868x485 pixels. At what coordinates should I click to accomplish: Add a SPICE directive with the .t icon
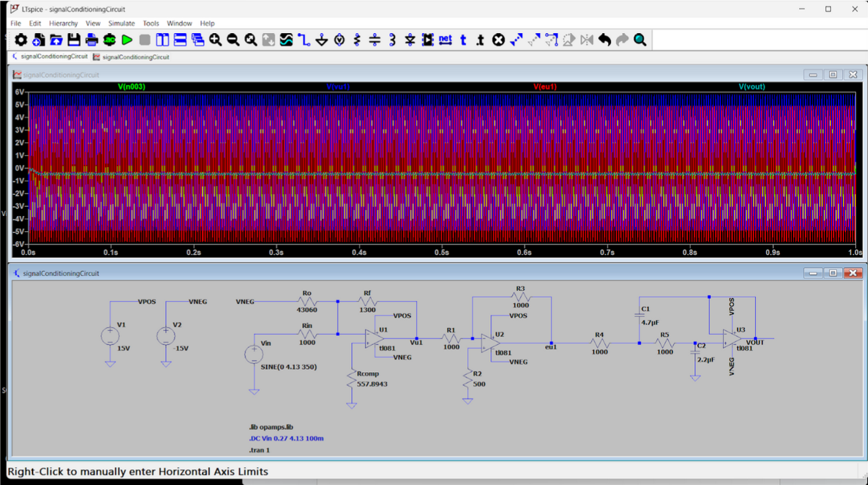click(480, 40)
